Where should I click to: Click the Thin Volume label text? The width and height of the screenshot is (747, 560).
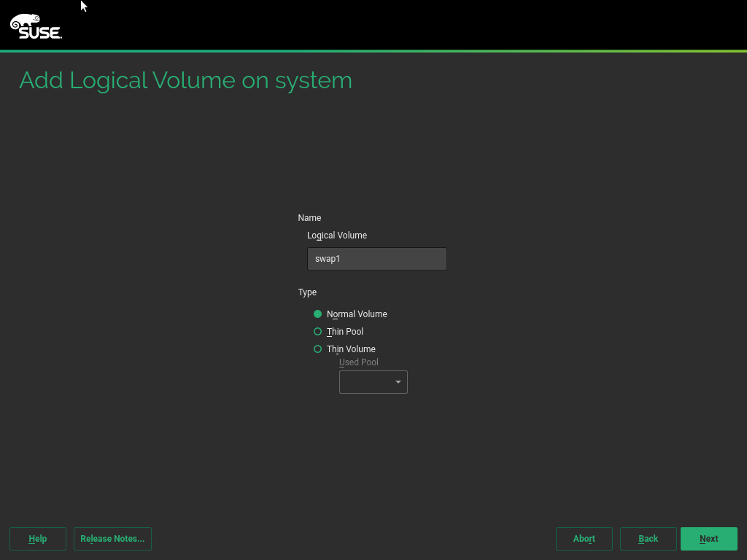[351, 349]
